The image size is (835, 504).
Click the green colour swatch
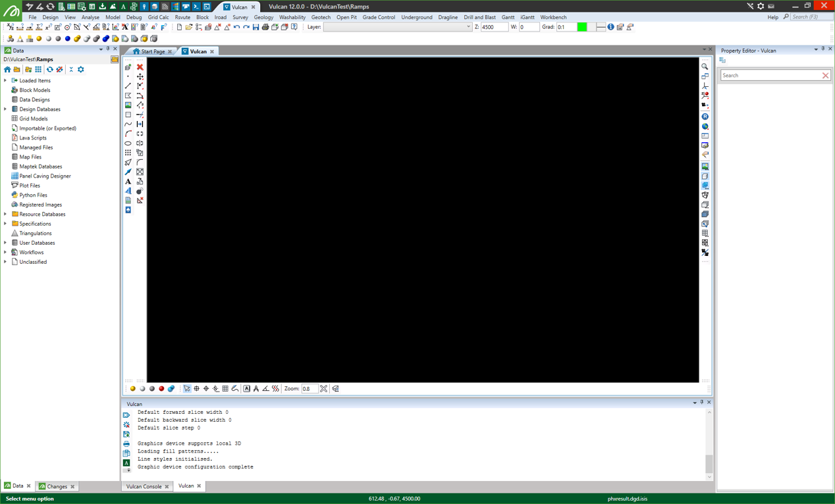pos(582,27)
